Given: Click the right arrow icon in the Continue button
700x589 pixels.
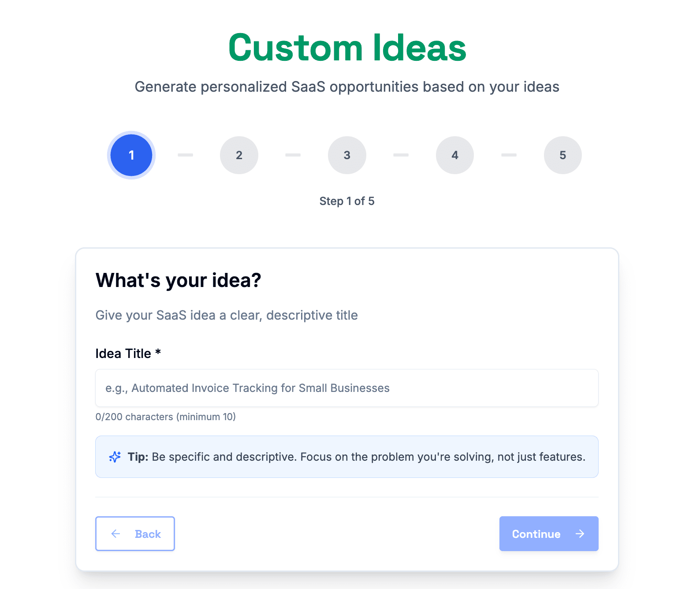Looking at the screenshot, I should (x=580, y=534).
